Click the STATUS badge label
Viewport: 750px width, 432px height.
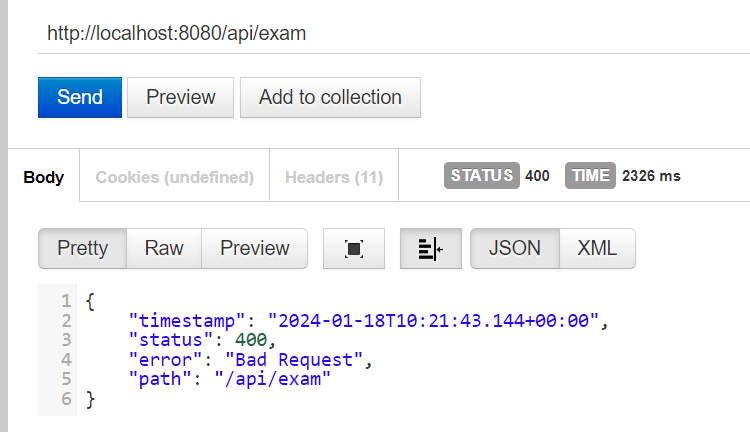click(x=481, y=175)
